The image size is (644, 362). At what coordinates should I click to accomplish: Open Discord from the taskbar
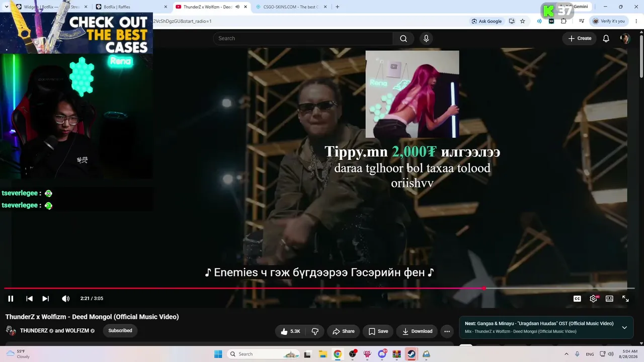click(x=382, y=354)
